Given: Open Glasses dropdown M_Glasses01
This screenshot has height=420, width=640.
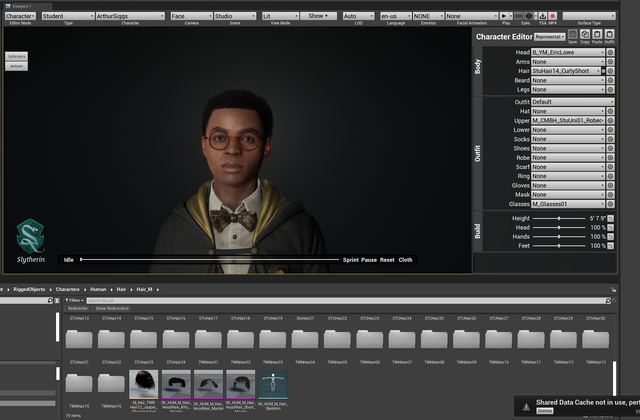Looking at the screenshot, I should pyautogui.click(x=568, y=204).
